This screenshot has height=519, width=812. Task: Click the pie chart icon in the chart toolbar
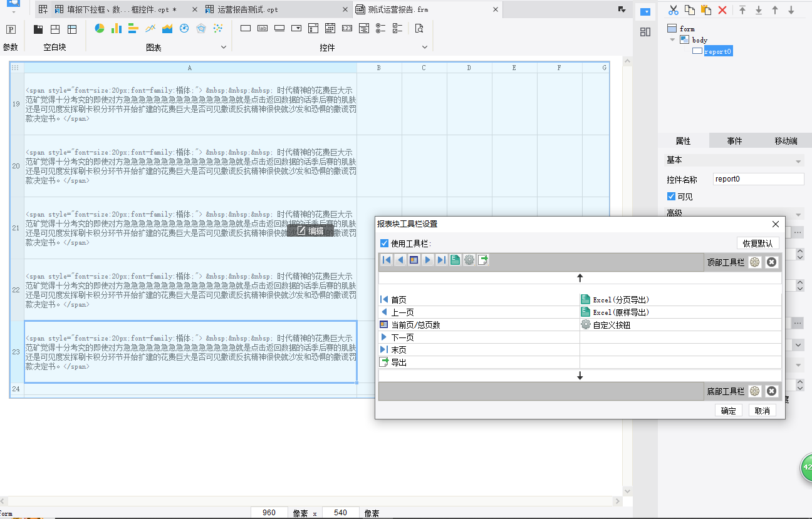[100, 29]
